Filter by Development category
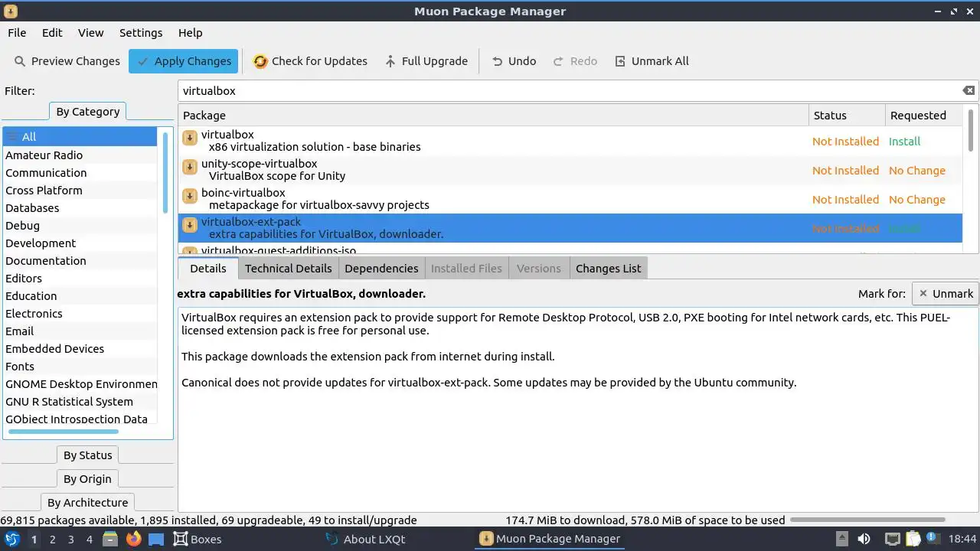Screen dimensions: 980x551 [80, 243]
